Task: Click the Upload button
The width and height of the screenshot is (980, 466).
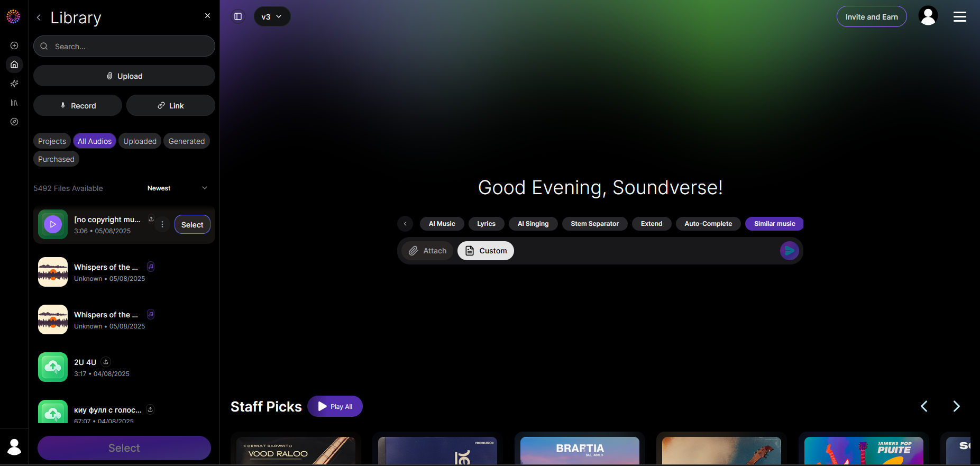Action: coord(124,76)
